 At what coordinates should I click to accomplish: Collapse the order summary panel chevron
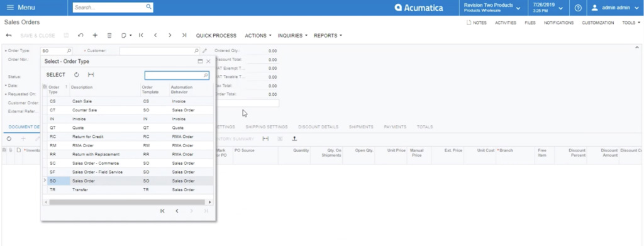(x=636, y=48)
